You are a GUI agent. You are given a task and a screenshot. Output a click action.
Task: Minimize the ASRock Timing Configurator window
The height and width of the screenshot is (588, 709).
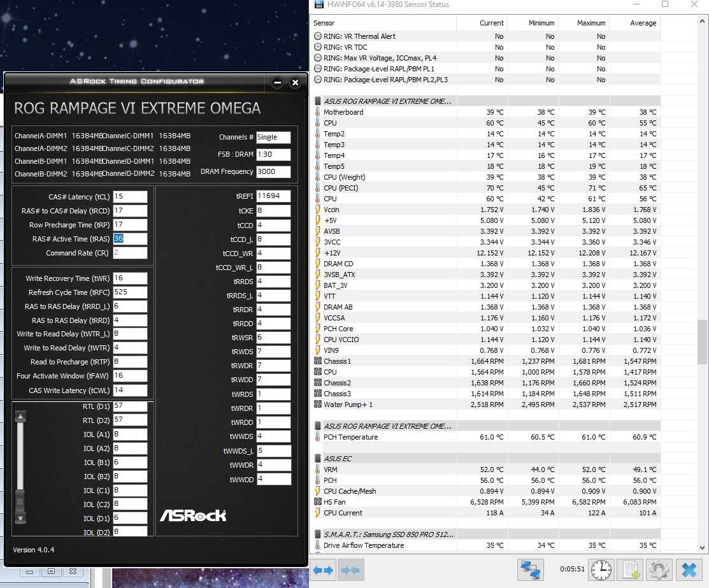278,83
